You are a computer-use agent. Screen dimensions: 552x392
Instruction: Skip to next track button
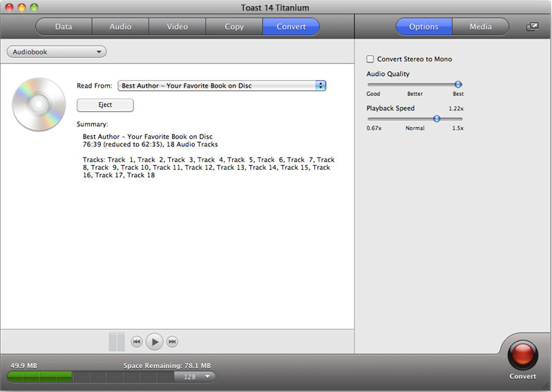(173, 342)
